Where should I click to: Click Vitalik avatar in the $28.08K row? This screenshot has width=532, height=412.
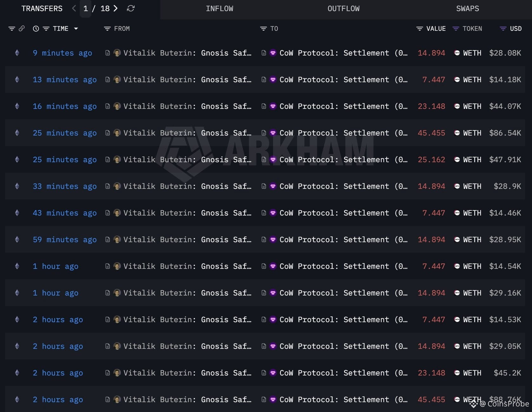pyautogui.click(x=117, y=53)
